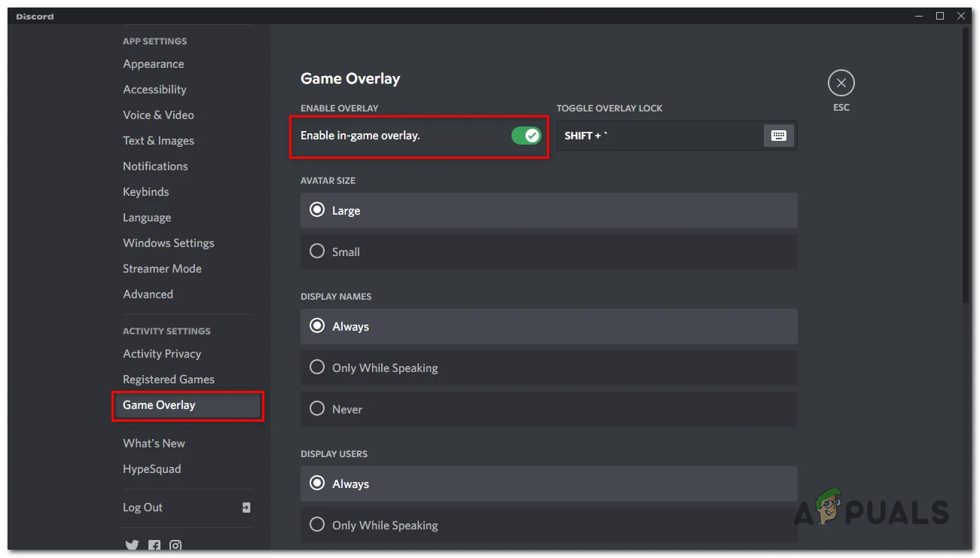Close settings using the ESC circle icon
Image resolution: width=980 pixels, height=558 pixels.
click(841, 83)
